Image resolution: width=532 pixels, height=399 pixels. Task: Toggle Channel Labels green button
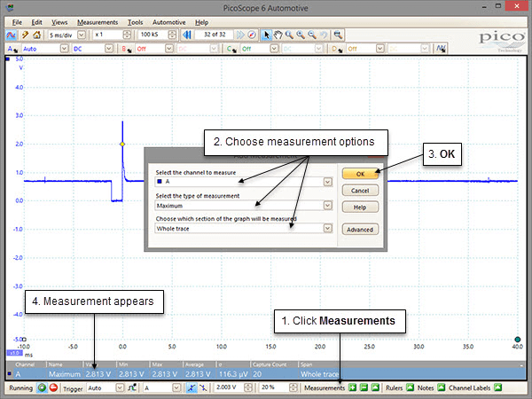[x=497, y=387]
